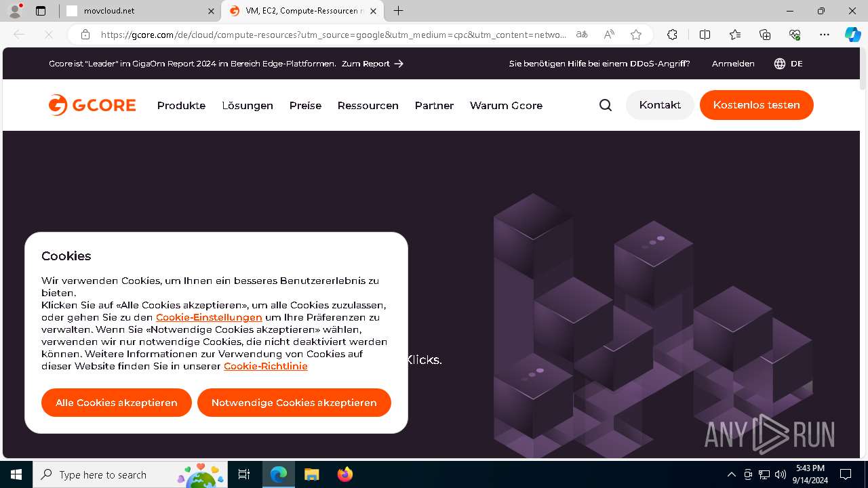Open the Favorites list icon
868x488 pixels.
click(x=735, y=35)
